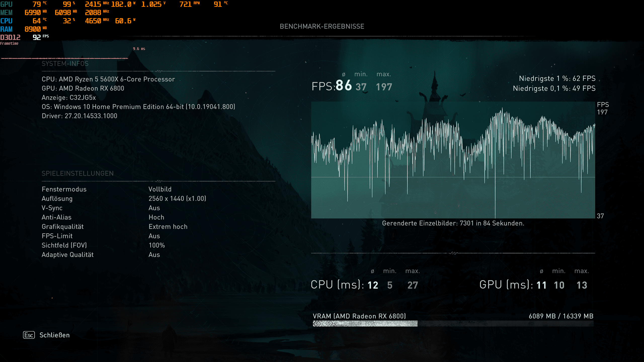Click the GPU (ms) average value 11

point(541,285)
